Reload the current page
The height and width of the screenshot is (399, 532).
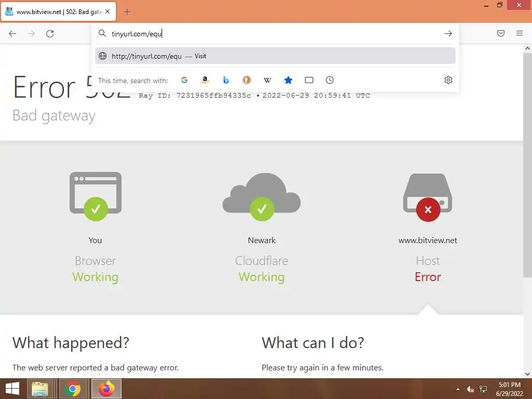click(50, 34)
